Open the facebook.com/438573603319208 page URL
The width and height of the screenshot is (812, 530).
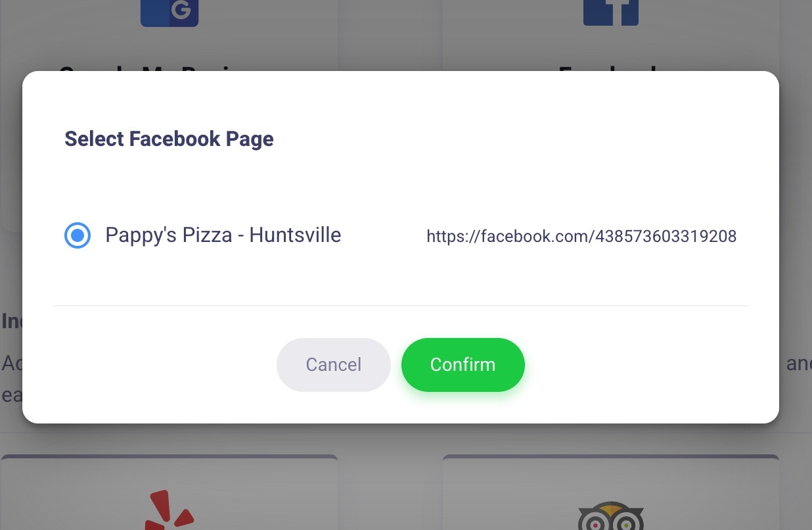click(581, 236)
